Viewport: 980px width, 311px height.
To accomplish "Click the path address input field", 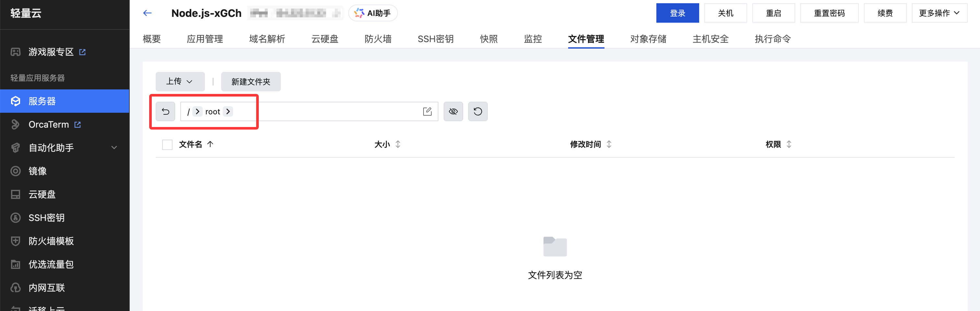I will 309,111.
